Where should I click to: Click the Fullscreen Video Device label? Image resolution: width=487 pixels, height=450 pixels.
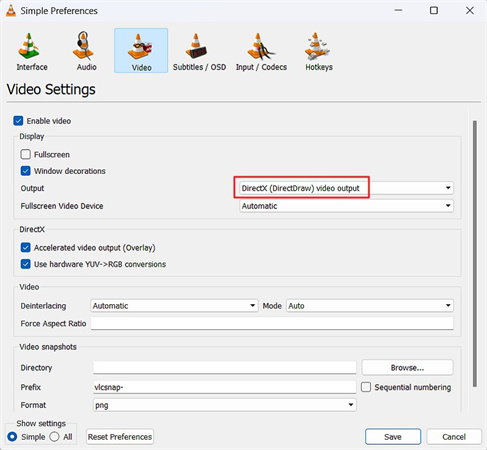click(x=62, y=206)
